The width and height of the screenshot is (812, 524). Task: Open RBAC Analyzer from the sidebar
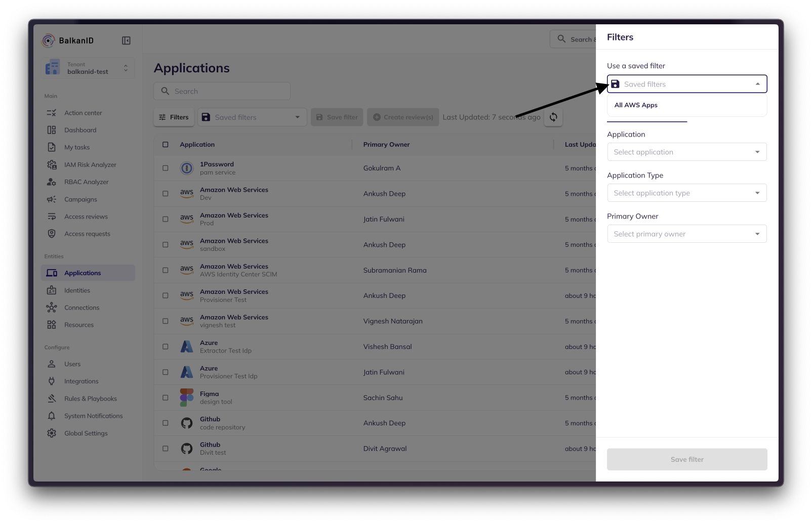pyautogui.click(x=86, y=182)
